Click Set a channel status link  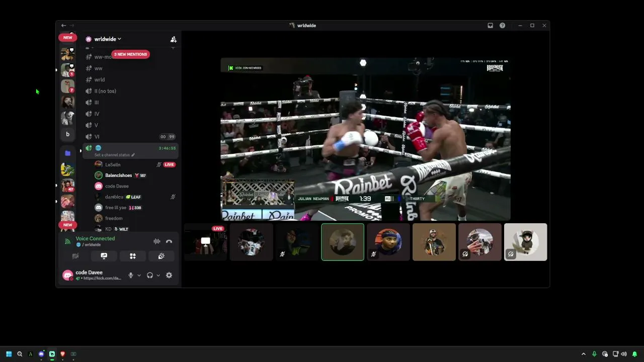pyautogui.click(x=115, y=155)
